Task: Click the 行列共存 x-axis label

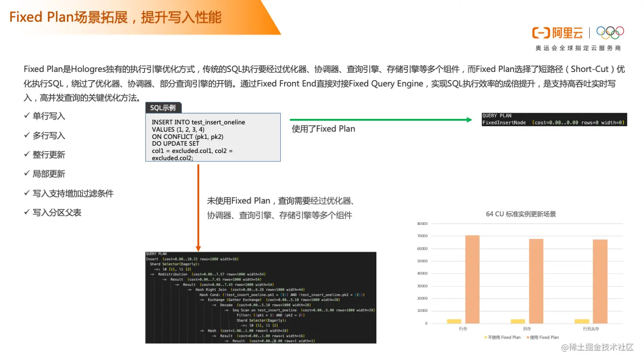Action: (x=591, y=329)
